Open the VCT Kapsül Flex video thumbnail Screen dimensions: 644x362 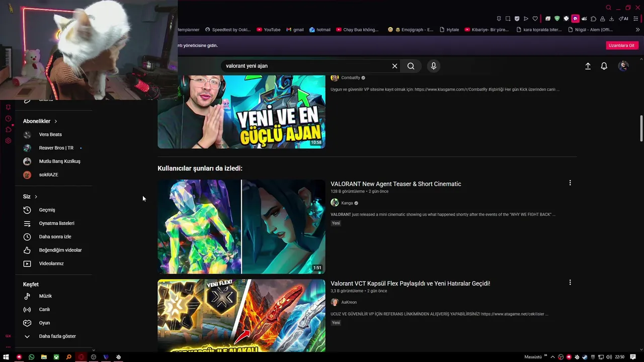[242, 315]
